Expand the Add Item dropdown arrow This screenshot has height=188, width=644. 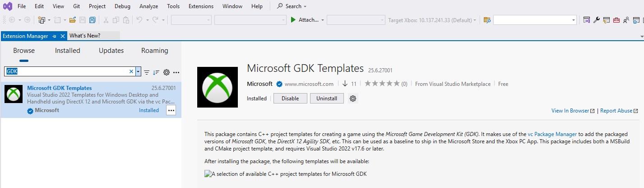pos(65,20)
